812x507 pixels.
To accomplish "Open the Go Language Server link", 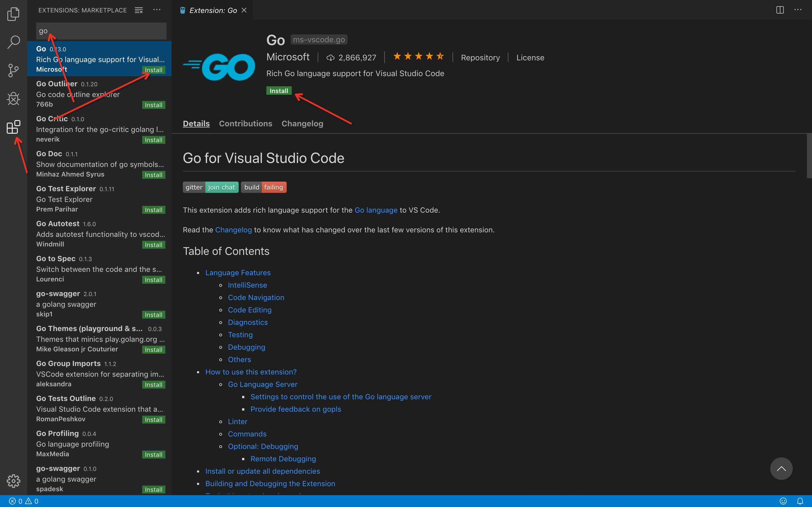I will [263, 384].
